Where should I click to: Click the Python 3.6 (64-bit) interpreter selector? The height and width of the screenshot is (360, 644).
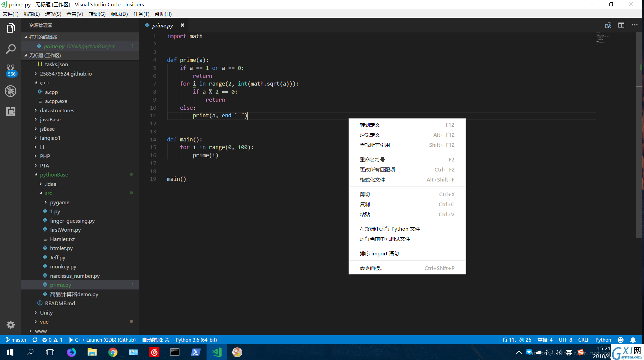tap(196, 340)
